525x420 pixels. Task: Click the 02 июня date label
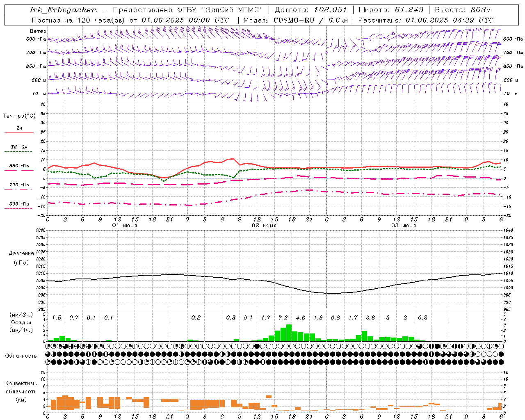click(264, 226)
